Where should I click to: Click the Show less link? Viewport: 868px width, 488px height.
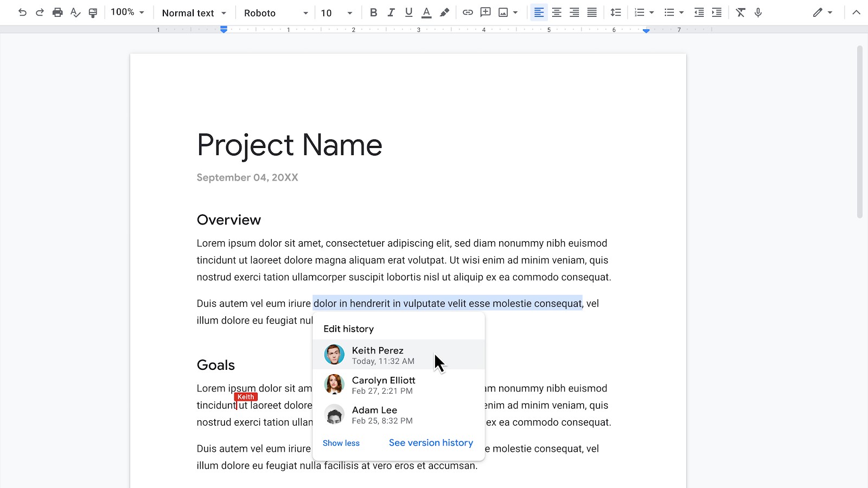[x=341, y=443]
